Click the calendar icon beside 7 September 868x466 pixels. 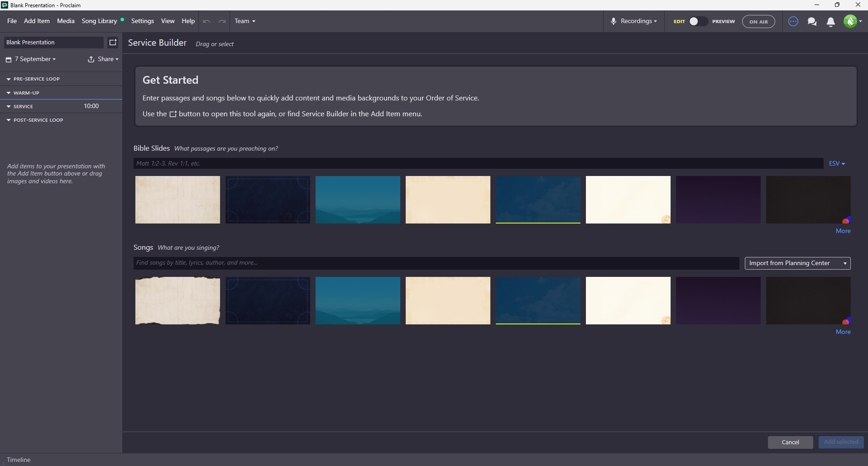pyautogui.click(x=9, y=59)
